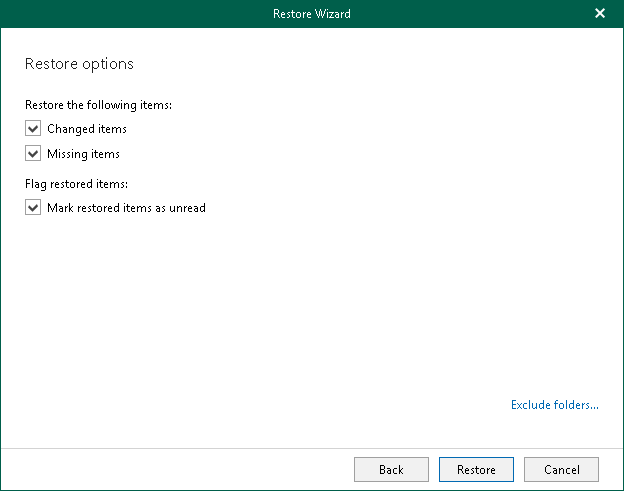Click the checkmark icon beside Changed items
Image resolution: width=624 pixels, height=491 pixels.
coord(33,129)
